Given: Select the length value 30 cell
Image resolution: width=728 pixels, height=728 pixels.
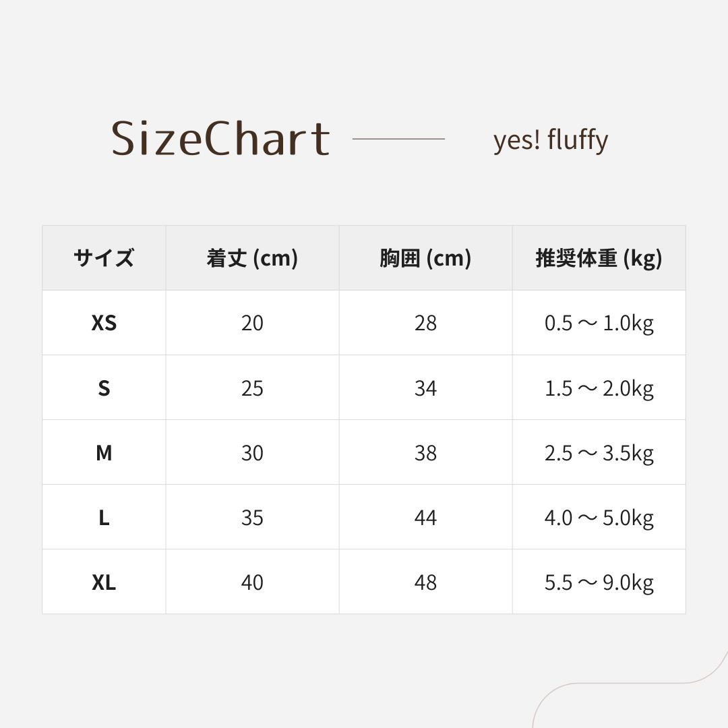Looking at the screenshot, I should click(x=252, y=453).
